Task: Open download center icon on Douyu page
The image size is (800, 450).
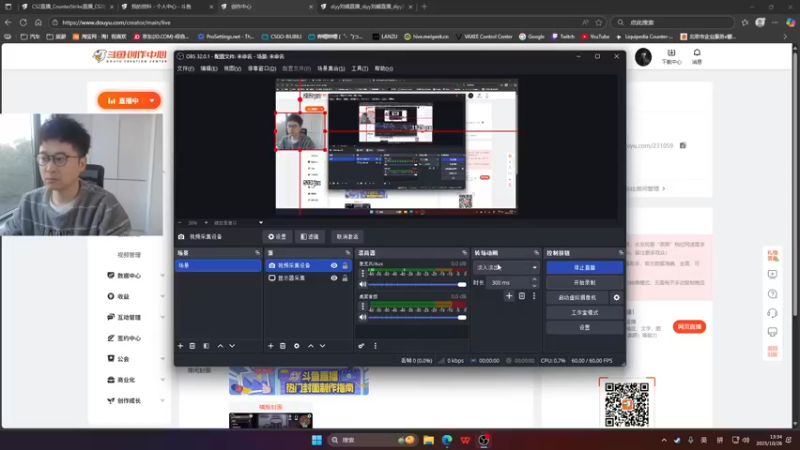Action: click(x=671, y=56)
